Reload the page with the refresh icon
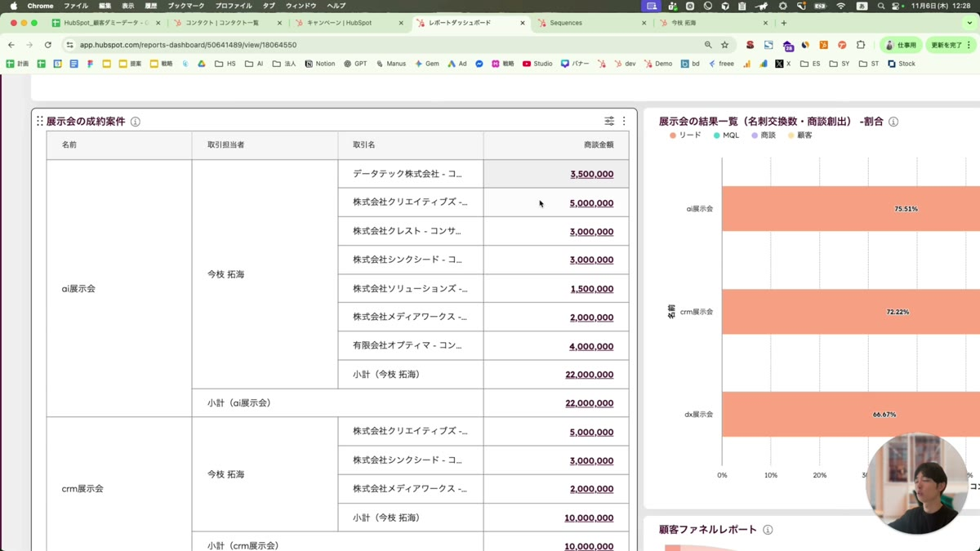This screenshot has height=551, width=980. click(48, 45)
